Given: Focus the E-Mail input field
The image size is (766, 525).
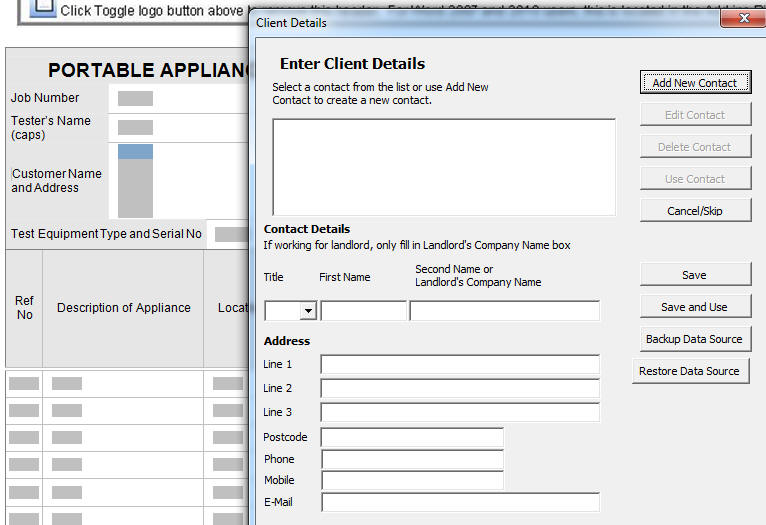Looking at the screenshot, I should tap(460, 502).
